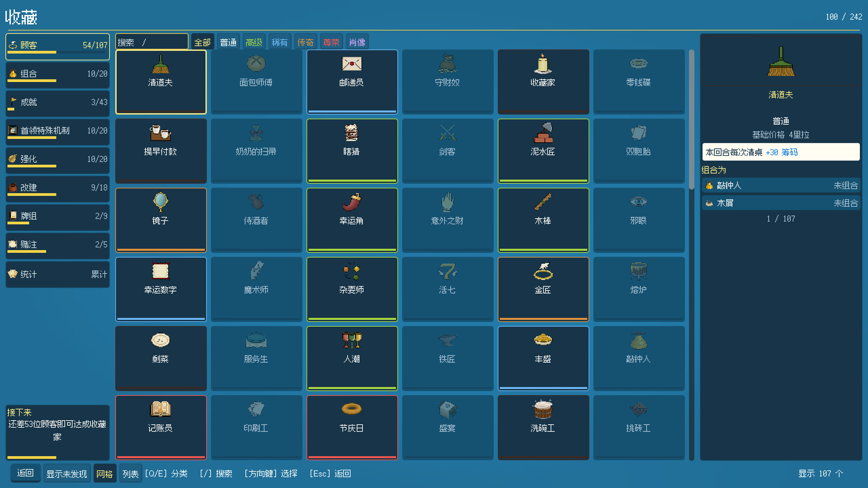
Task: Select the 提早付款 cups card
Action: coord(161,151)
